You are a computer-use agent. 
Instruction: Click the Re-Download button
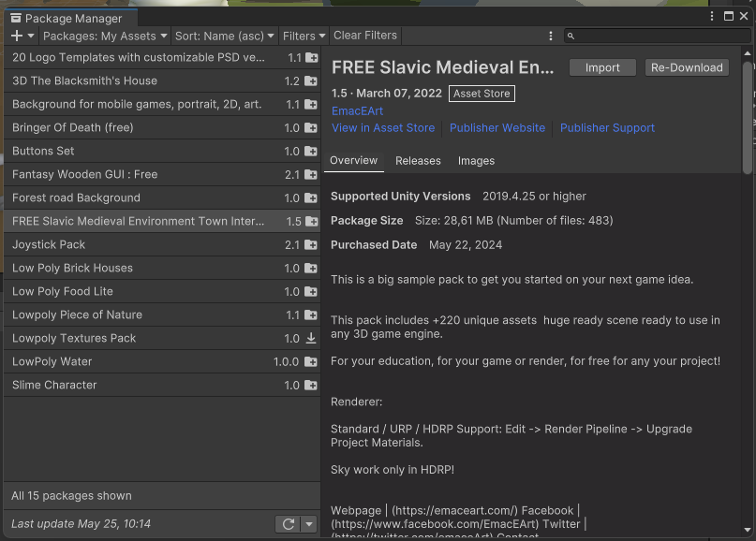tap(687, 68)
